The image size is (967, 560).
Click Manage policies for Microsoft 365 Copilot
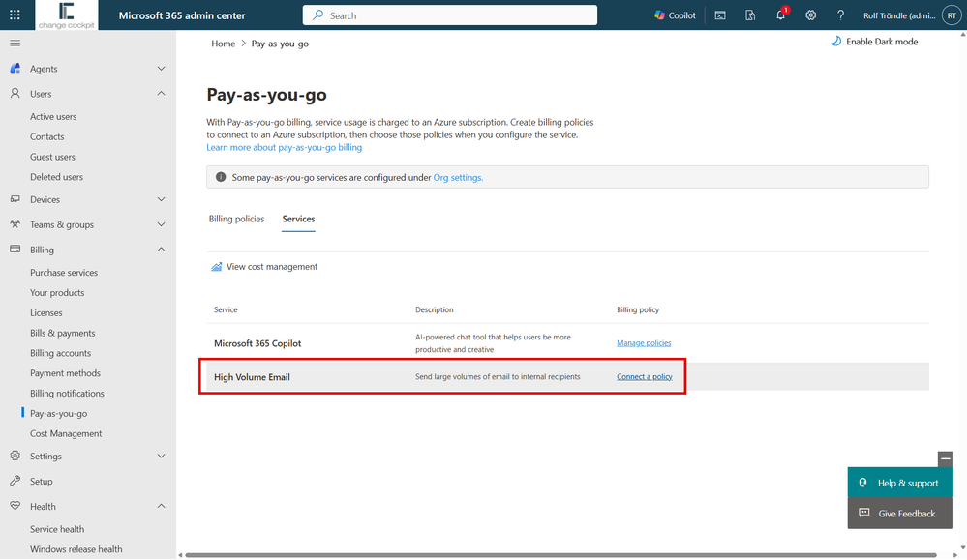644,343
